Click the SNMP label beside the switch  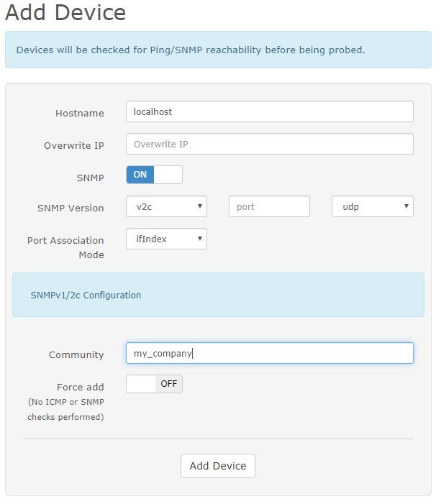(x=91, y=178)
